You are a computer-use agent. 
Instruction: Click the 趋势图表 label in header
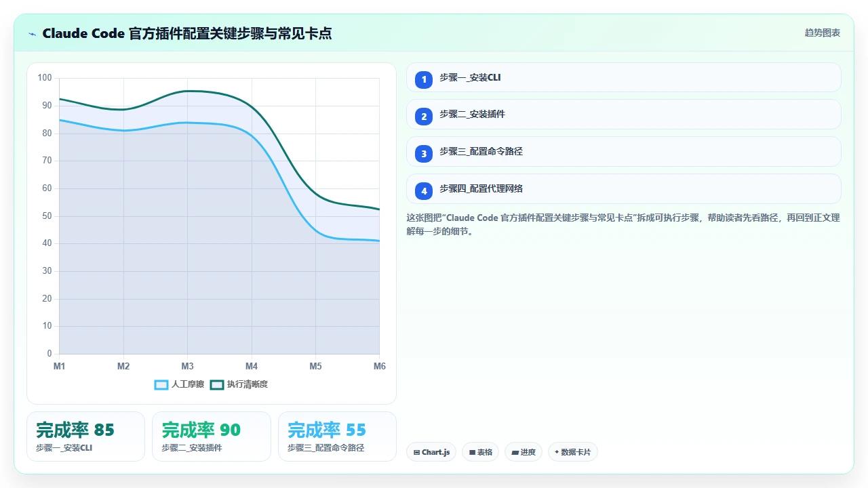[823, 33]
